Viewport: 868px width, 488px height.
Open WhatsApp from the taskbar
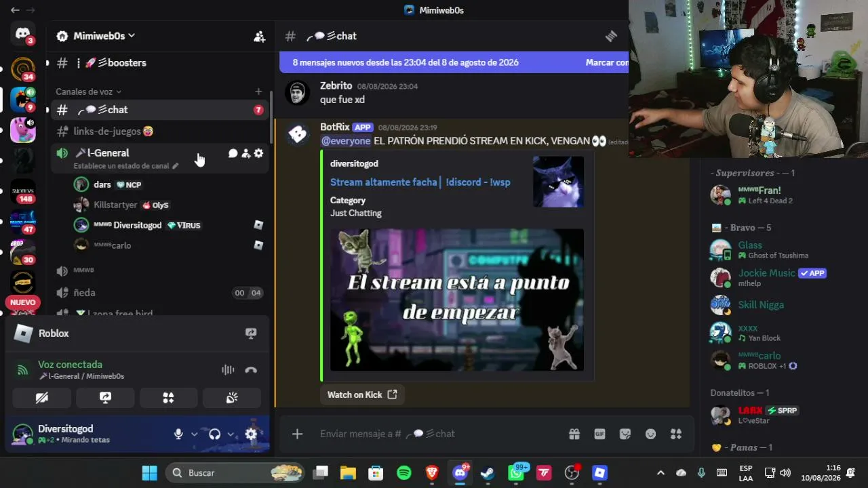[x=516, y=473]
